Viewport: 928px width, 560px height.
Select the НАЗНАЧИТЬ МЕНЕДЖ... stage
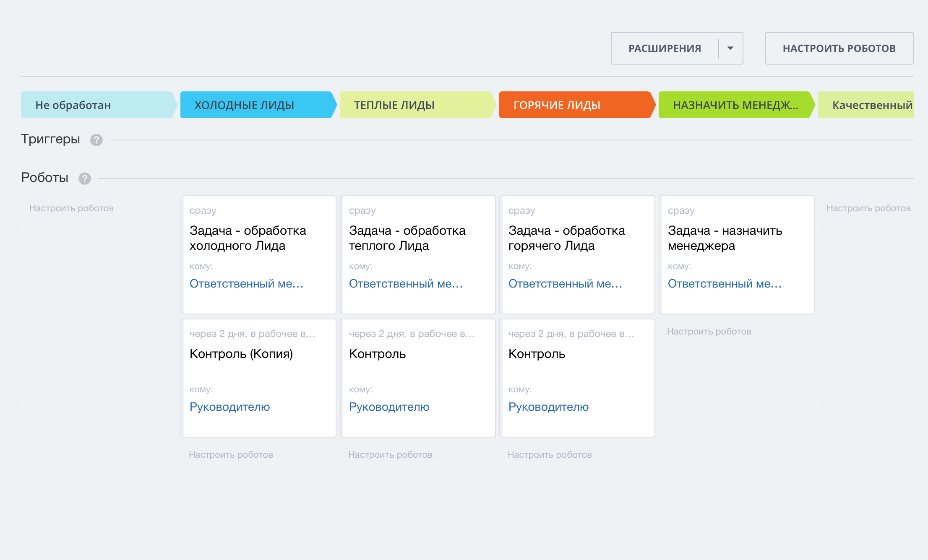pos(734,105)
